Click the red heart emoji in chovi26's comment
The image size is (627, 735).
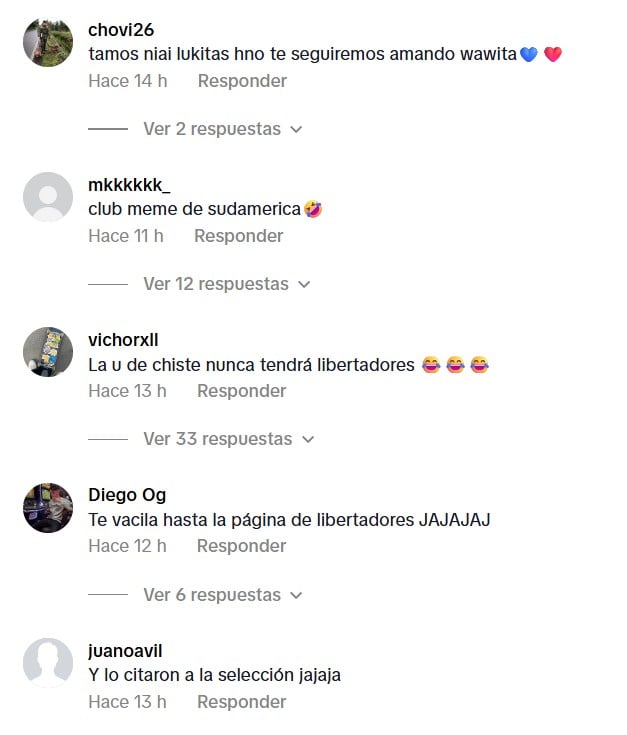(x=553, y=54)
